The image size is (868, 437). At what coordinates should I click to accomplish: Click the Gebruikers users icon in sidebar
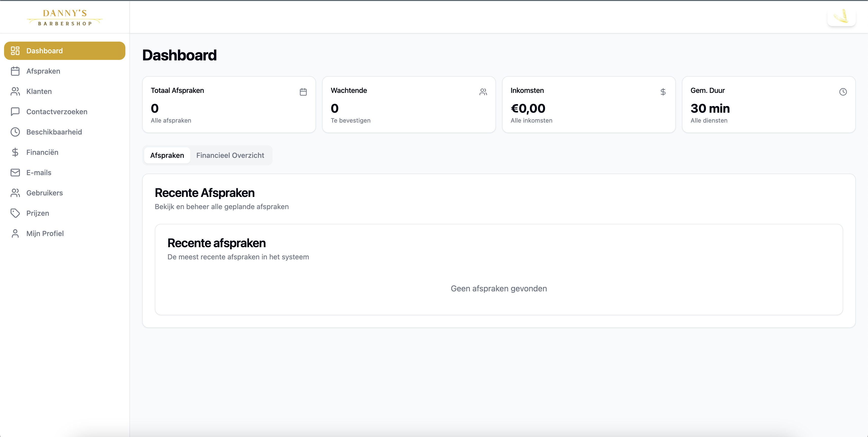pyautogui.click(x=15, y=193)
